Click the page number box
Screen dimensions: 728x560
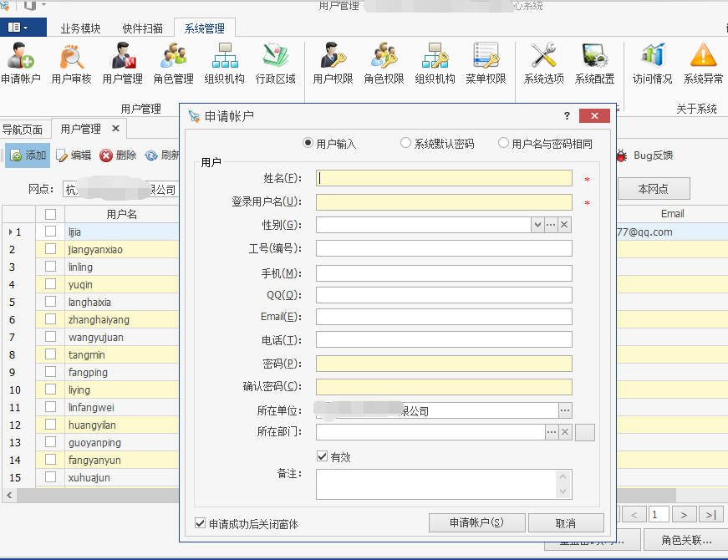click(x=659, y=515)
